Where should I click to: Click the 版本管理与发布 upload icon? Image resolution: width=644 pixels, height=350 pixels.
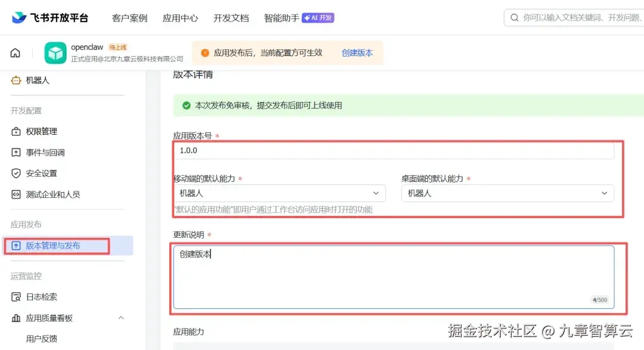[x=16, y=246]
